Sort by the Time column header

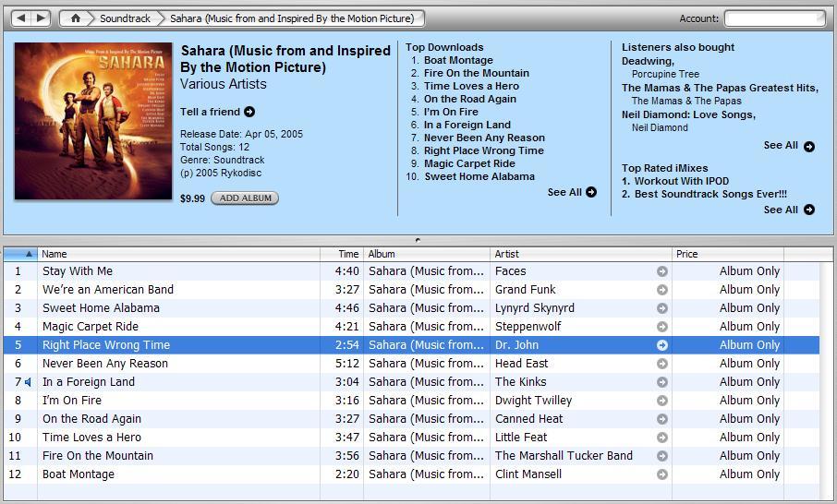342,254
